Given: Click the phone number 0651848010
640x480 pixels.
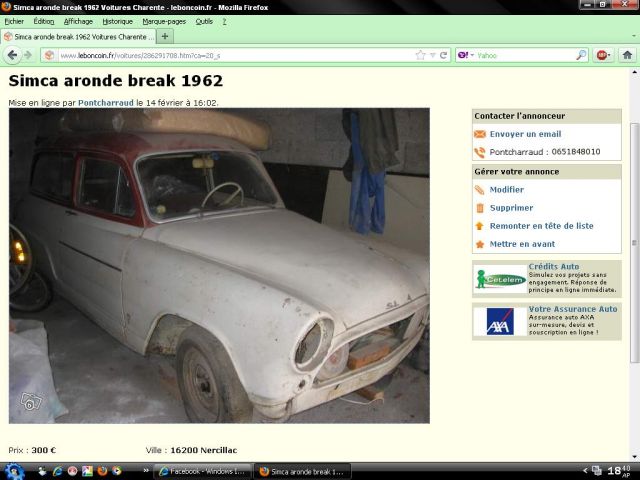Looking at the screenshot, I should (x=576, y=152).
